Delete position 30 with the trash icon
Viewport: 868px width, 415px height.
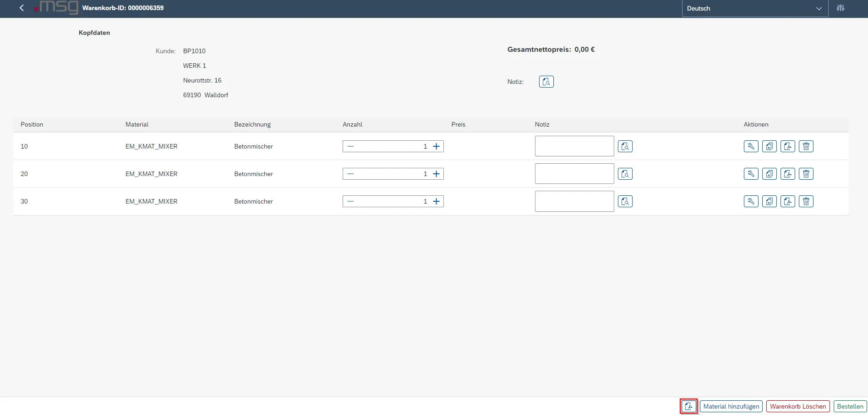point(806,201)
